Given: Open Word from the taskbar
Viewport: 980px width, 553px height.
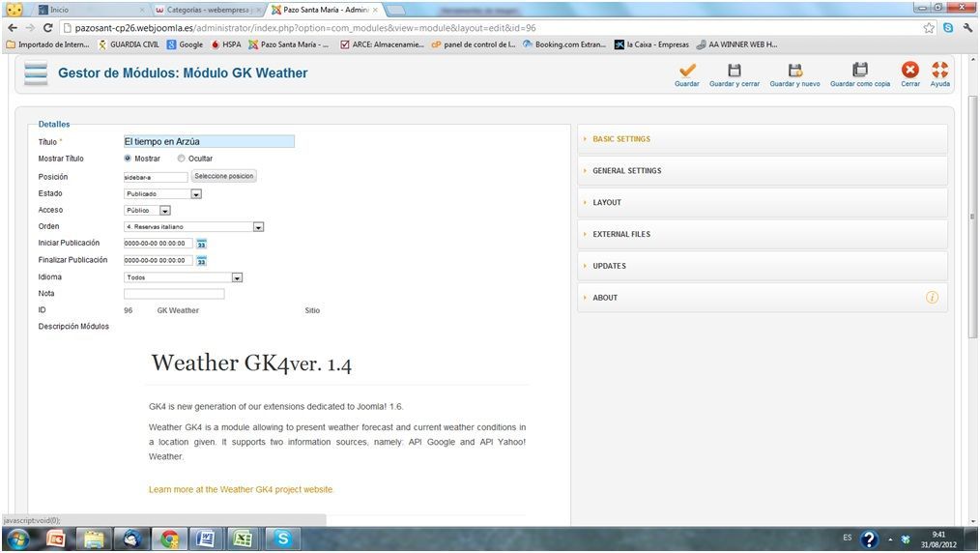Looking at the screenshot, I should [206, 538].
